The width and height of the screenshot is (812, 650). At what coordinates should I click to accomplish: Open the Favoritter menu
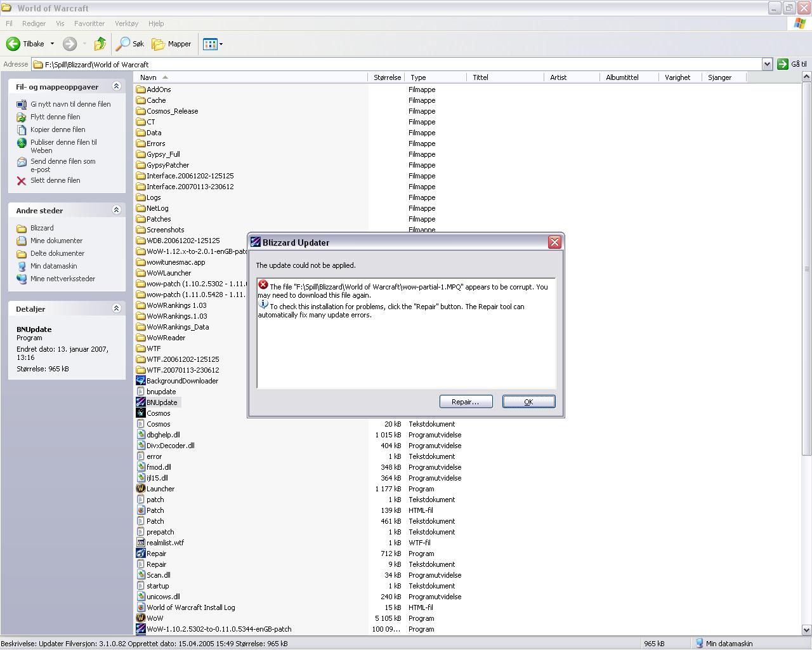(x=89, y=23)
